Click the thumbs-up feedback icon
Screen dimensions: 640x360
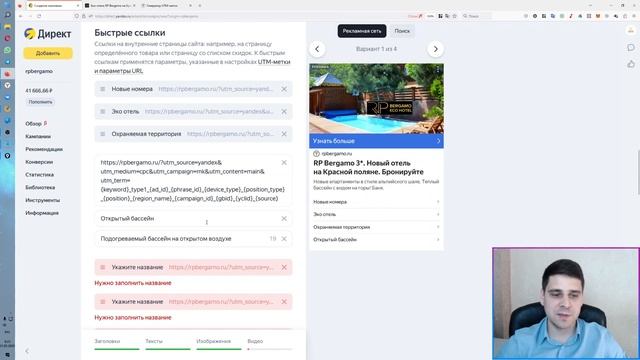[631, 64]
